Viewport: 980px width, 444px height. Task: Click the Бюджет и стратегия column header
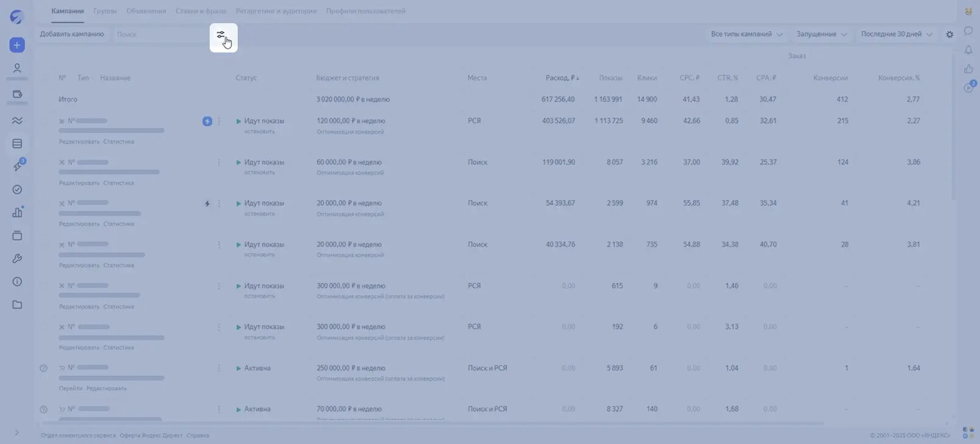tap(348, 78)
